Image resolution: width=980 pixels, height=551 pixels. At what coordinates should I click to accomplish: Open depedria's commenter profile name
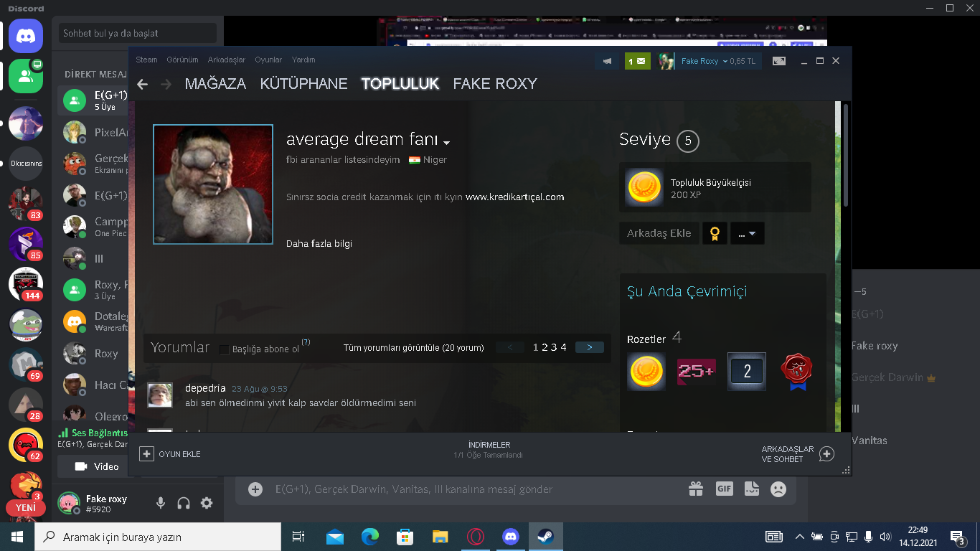point(205,388)
